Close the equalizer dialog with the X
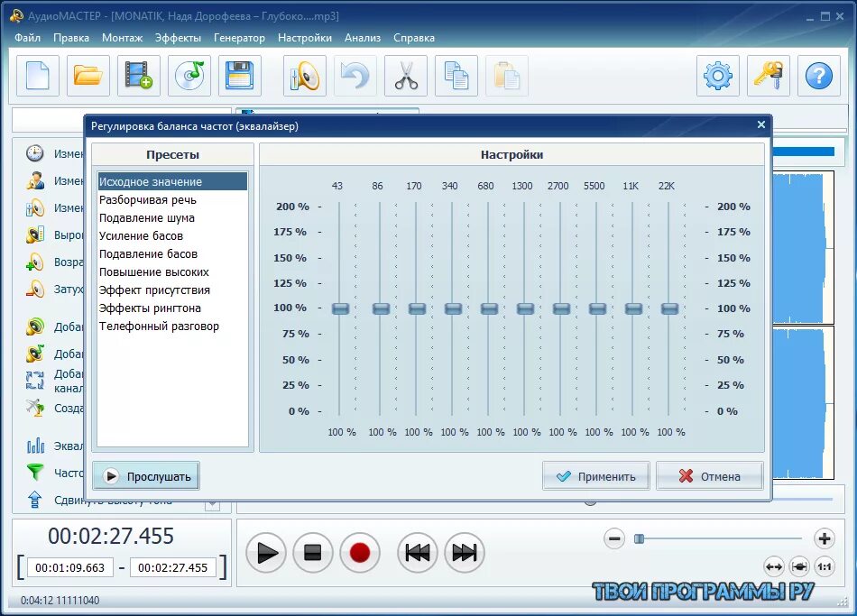 point(760,124)
